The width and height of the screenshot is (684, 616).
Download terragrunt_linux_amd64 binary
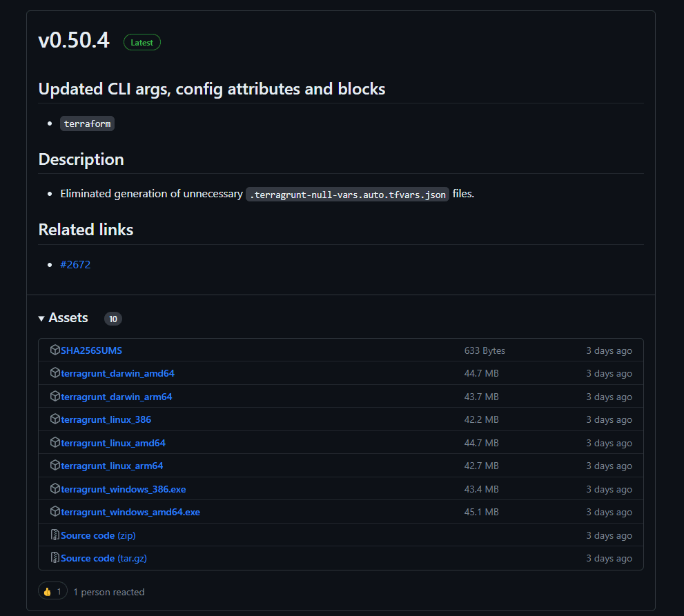113,443
